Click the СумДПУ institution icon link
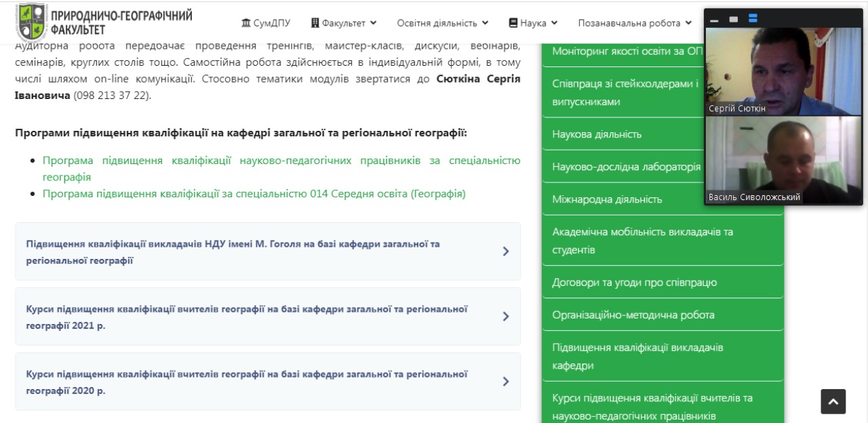868x423 pixels. tap(246, 23)
